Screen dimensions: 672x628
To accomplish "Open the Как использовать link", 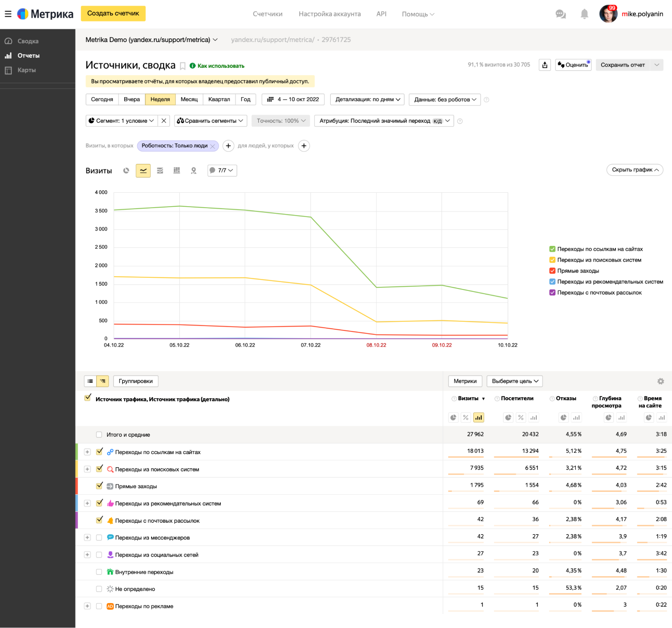I will pyautogui.click(x=221, y=66).
